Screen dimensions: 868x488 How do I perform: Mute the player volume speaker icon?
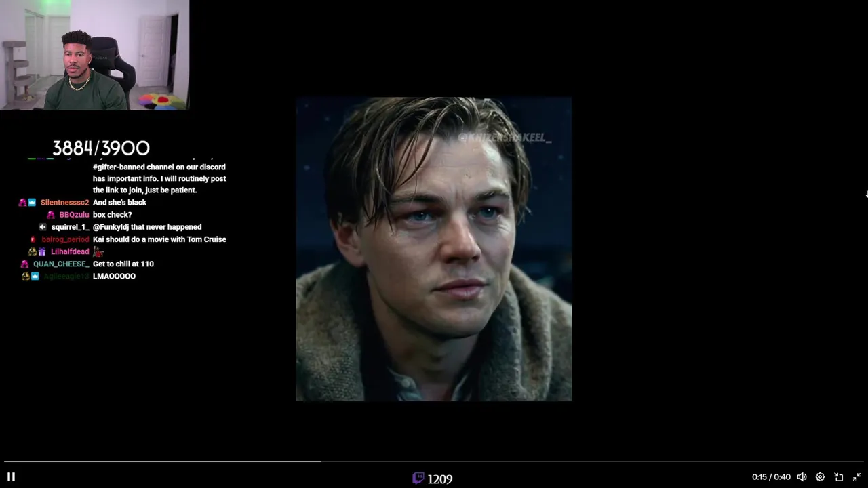tap(802, 477)
